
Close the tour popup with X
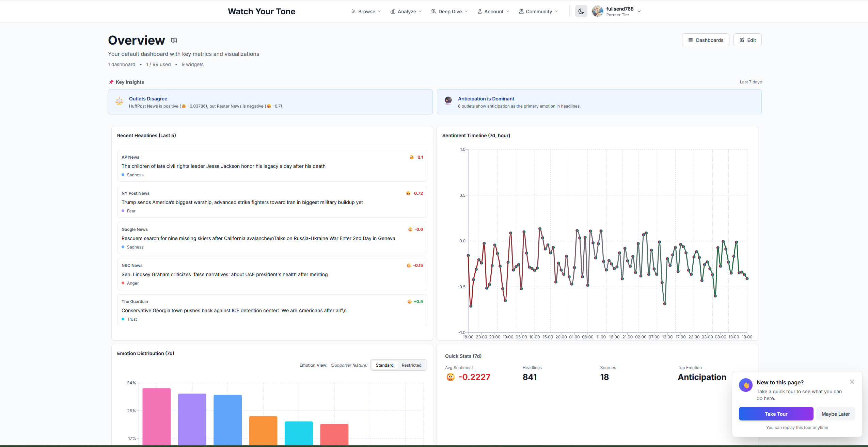pos(852,382)
